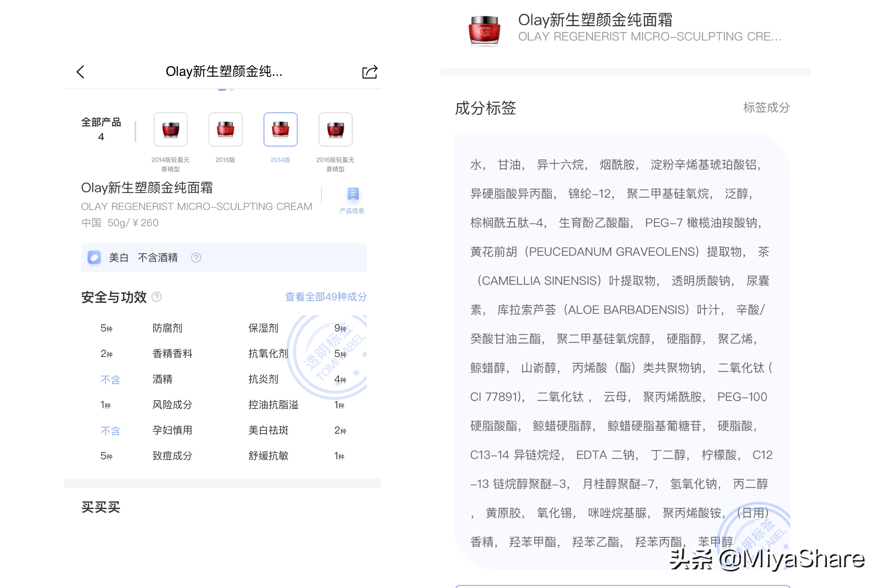
Task: Click the question mark beside 不含酒精
Action: point(196,258)
